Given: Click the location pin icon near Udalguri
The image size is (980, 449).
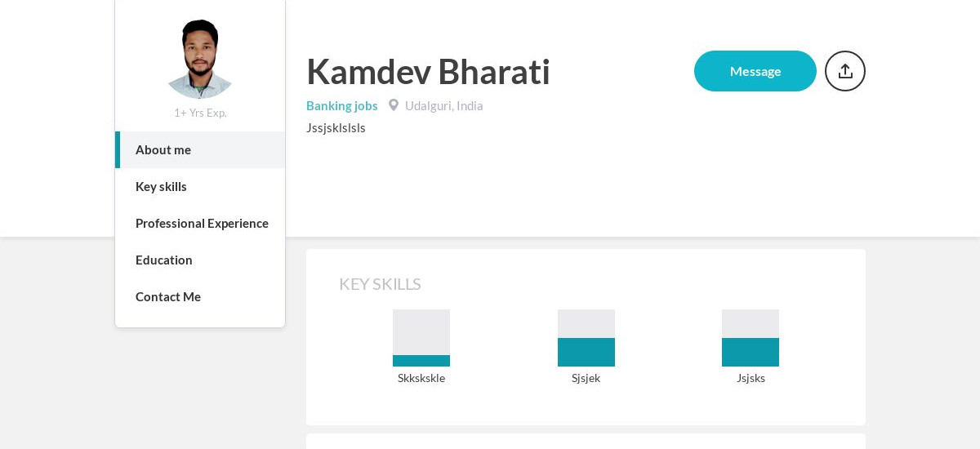Looking at the screenshot, I should pos(394,105).
